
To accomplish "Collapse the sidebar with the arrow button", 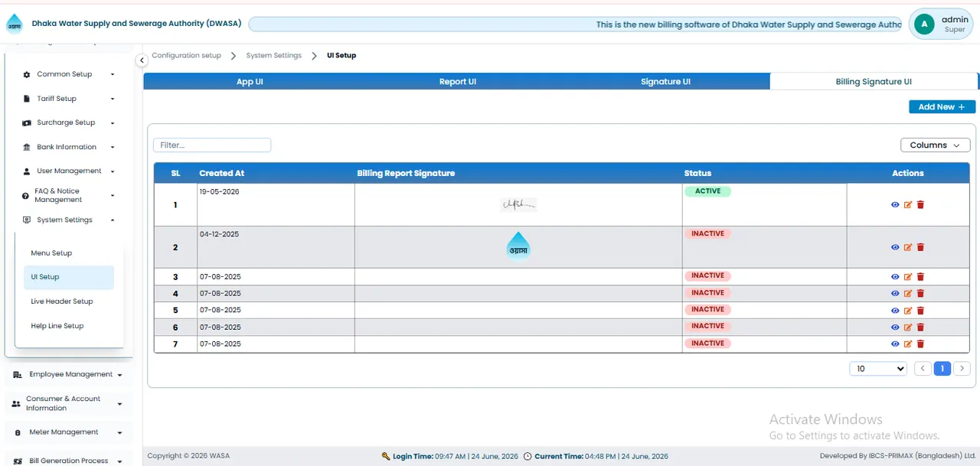I will point(141,60).
